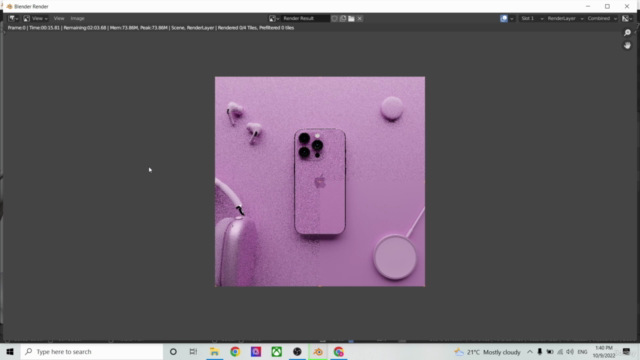Open File Explorer from taskbar
Viewport: 640px width, 360px height.
pyautogui.click(x=214, y=351)
